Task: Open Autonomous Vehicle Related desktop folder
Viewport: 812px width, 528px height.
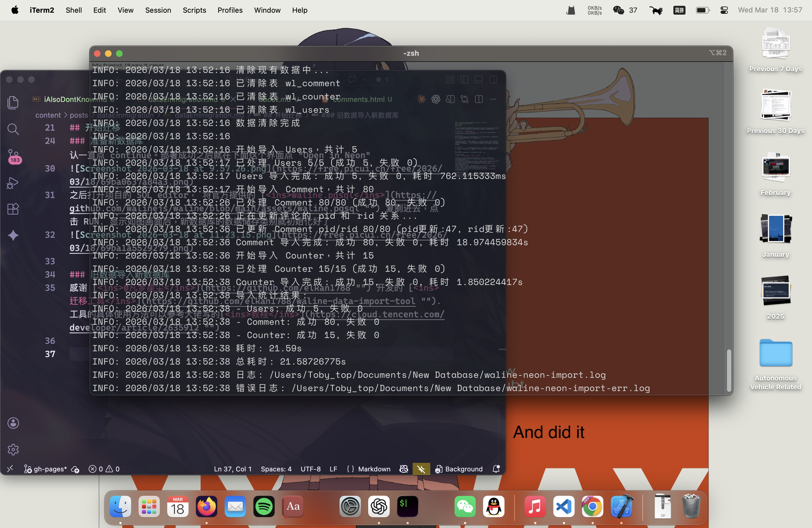Action: pos(776,353)
